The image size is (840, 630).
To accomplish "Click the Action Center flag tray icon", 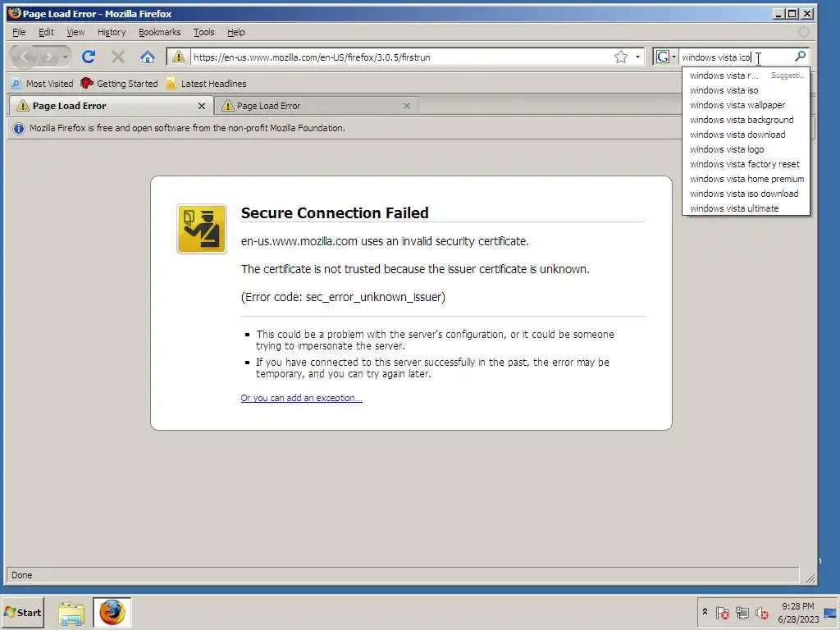I will (723, 612).
